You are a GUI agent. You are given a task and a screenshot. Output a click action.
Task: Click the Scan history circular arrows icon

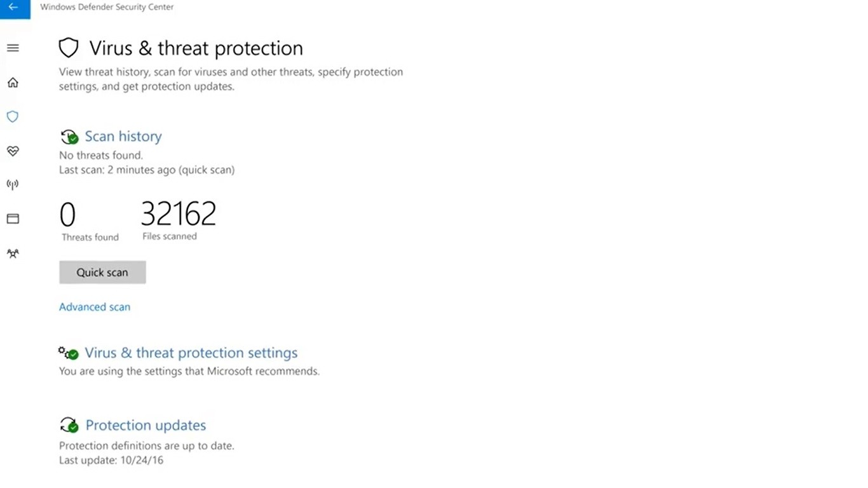(x=69, y=136)
